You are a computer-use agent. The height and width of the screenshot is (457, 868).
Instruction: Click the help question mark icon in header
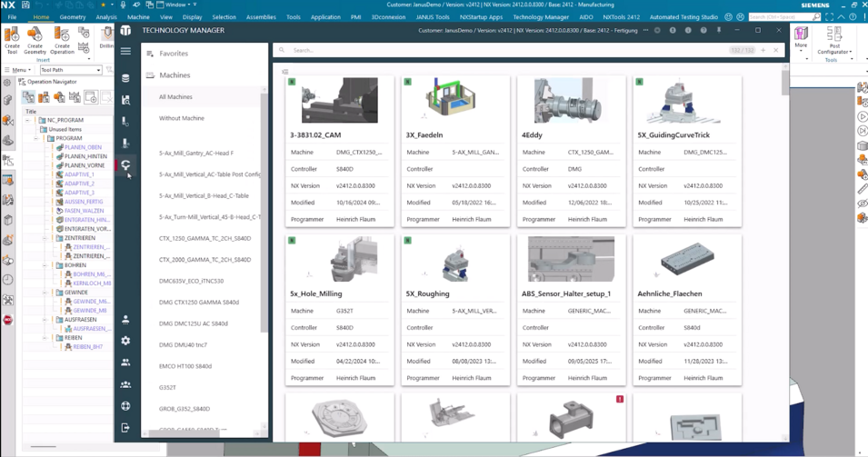703,30
